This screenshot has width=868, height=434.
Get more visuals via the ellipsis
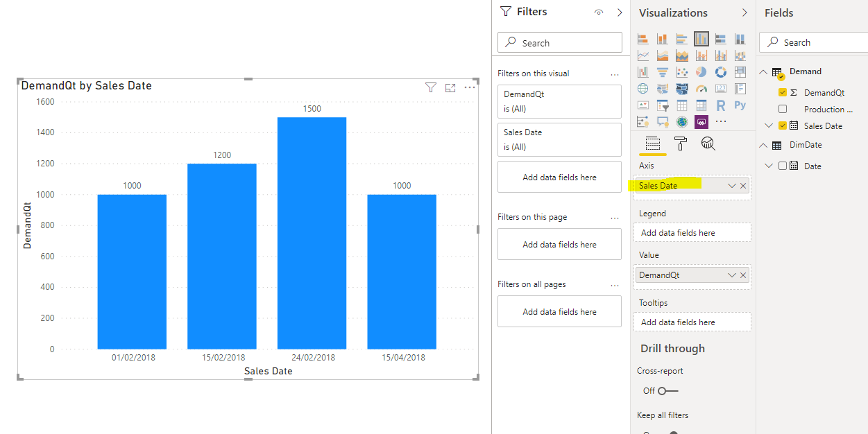[721, 121]
